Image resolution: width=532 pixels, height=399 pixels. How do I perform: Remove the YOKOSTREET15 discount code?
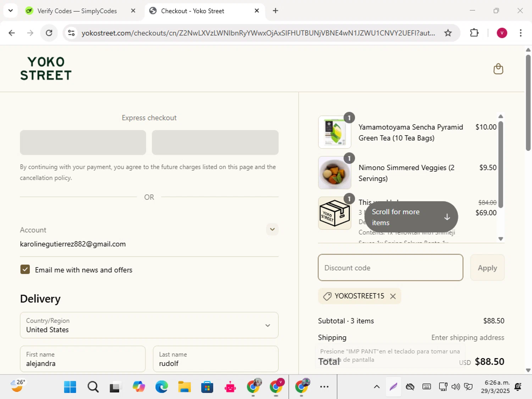point(393,297)
